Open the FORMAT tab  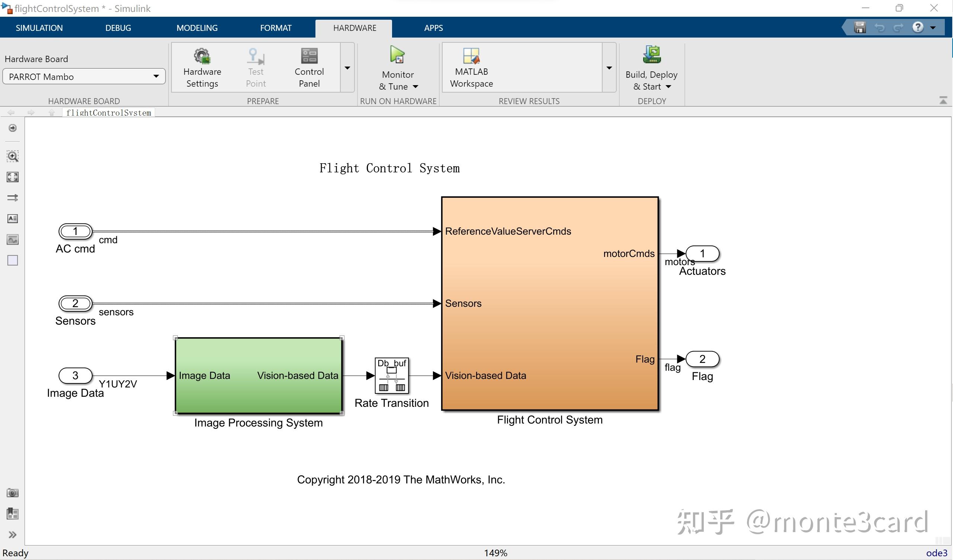tap(276, 28)
